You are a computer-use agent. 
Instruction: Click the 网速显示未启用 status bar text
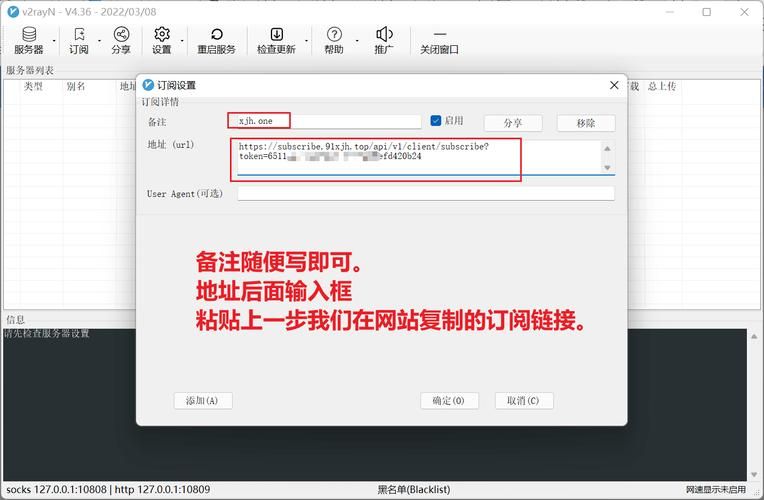[715, 489]
